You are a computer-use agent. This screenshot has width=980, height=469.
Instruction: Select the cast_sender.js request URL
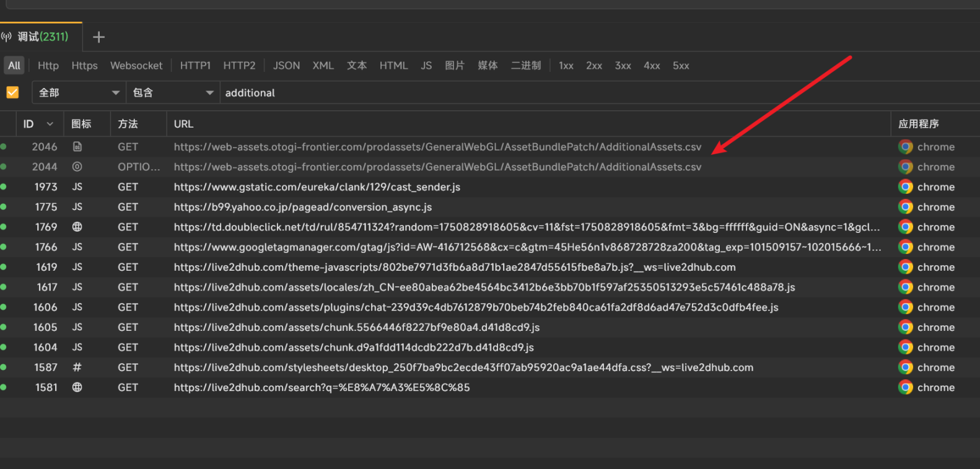[x=317, y=186]
